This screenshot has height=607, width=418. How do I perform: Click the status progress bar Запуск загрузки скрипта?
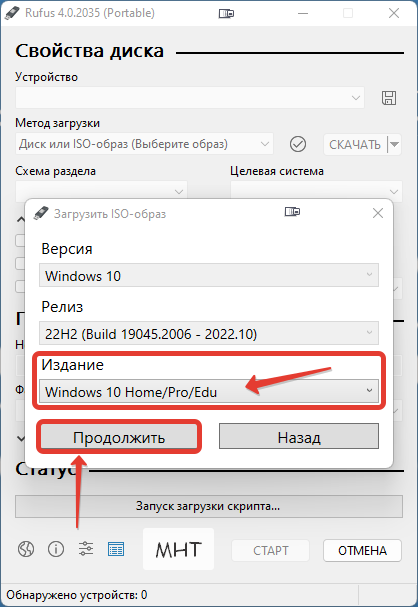pyautogui.click(x=209, y=506)
